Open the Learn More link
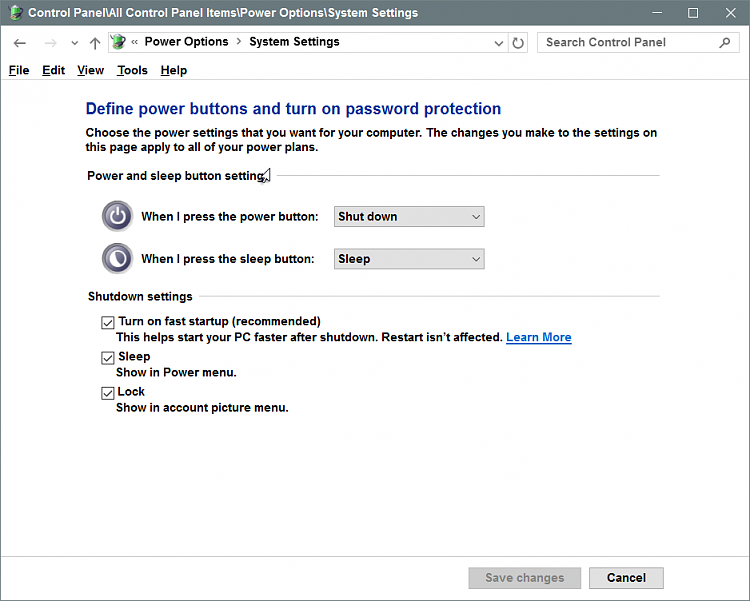This screenshot has width=750, height=601. coord(539,337)
